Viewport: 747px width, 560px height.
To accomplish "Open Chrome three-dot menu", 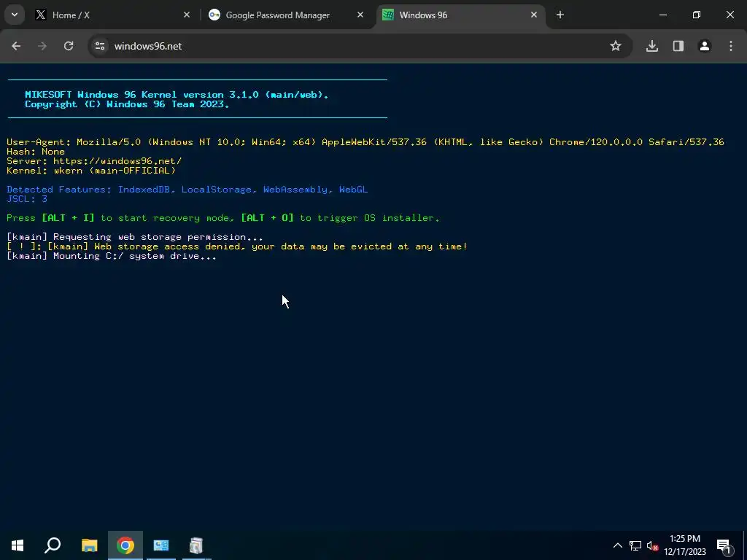I will pyautogui.click(x=731, y=46).
